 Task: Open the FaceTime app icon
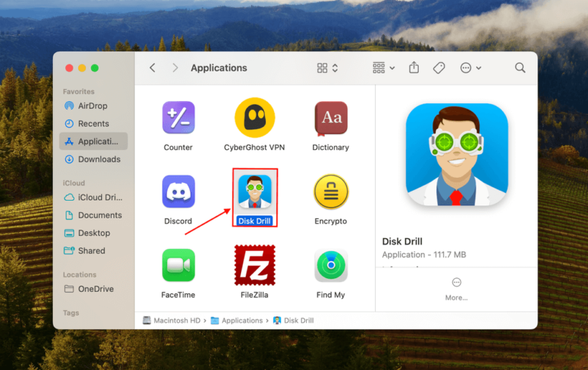tap(178, 265)
